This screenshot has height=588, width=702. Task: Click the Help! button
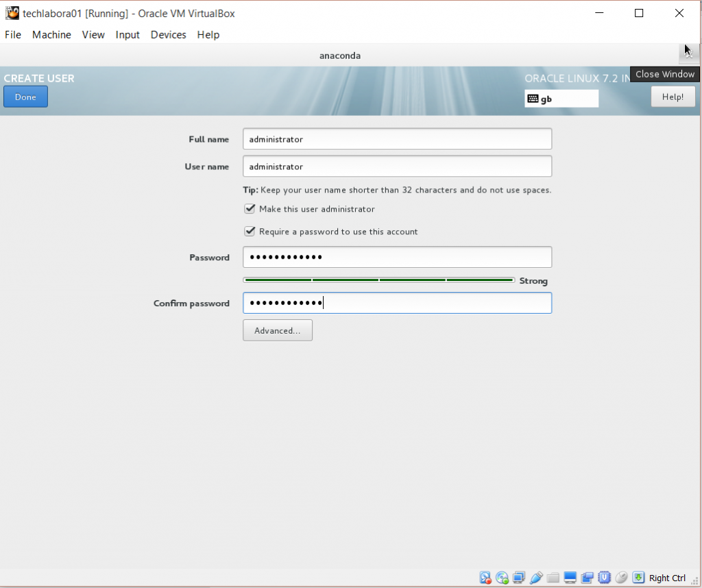[x=673, y=97]
